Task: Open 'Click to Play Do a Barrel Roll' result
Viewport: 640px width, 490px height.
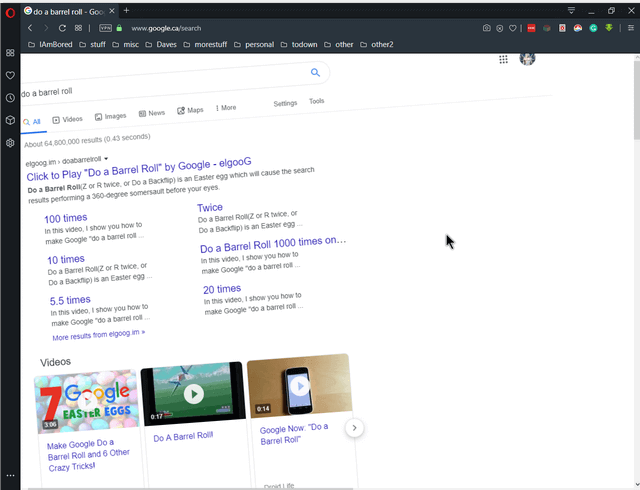Action: pos(139,169)
